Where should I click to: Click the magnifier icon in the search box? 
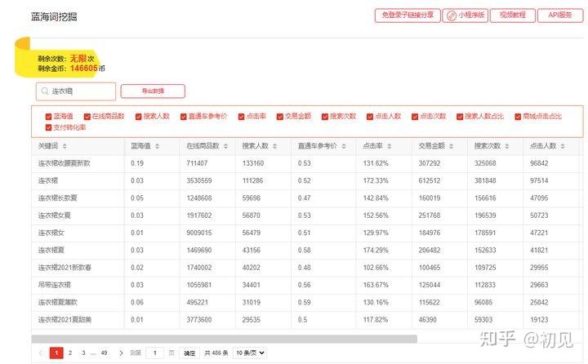[45, 91]
